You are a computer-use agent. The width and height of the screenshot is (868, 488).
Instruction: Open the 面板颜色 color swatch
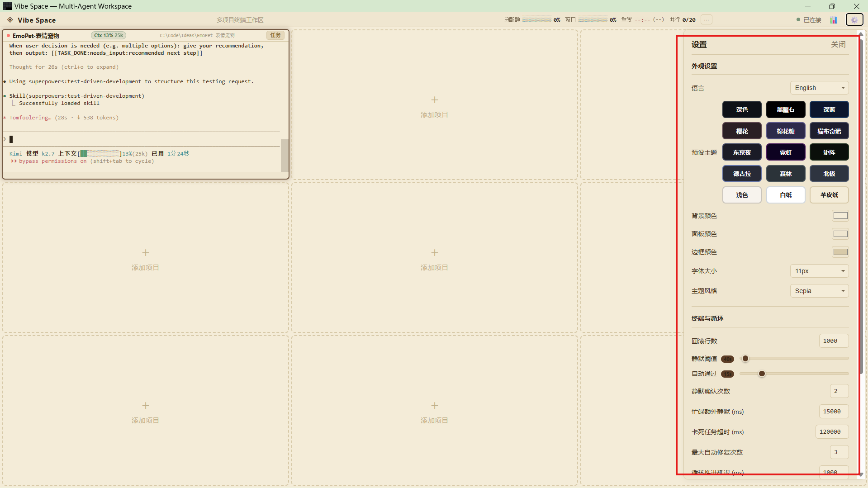840,234
